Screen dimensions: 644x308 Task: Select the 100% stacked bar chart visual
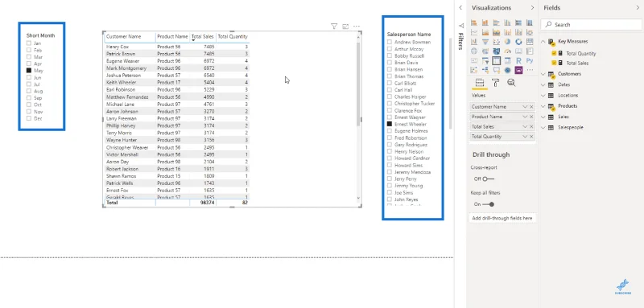518,23
